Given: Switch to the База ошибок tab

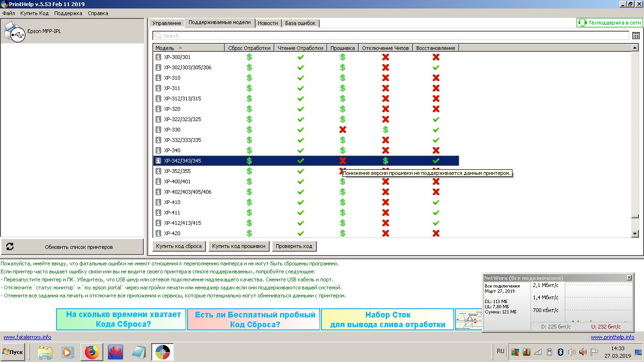Looking at the screenshot, I should pos(300,23).
